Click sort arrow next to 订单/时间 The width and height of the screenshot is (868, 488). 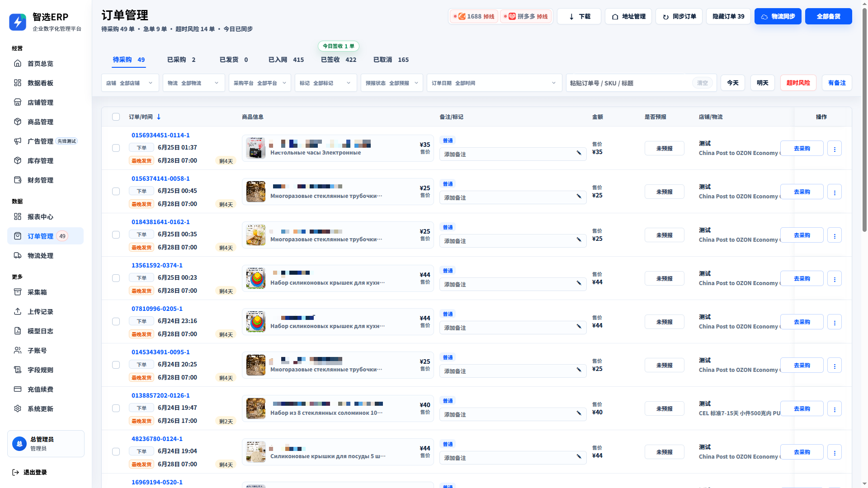159,117
